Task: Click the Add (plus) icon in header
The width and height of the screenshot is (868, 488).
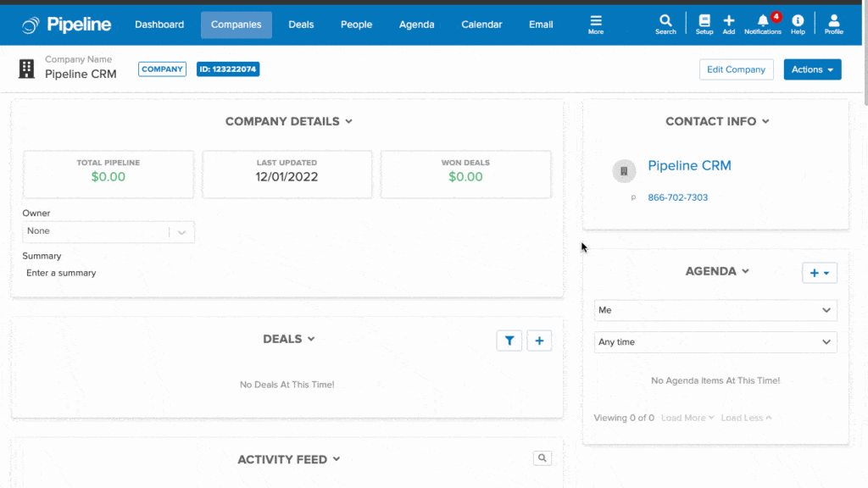Action: (729, 23)
